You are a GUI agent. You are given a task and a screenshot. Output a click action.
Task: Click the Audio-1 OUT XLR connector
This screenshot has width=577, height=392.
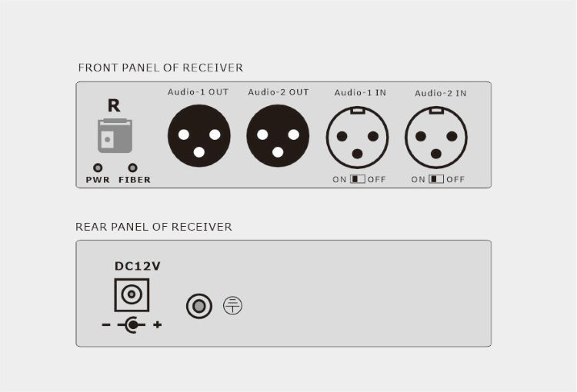coord(199,136)
